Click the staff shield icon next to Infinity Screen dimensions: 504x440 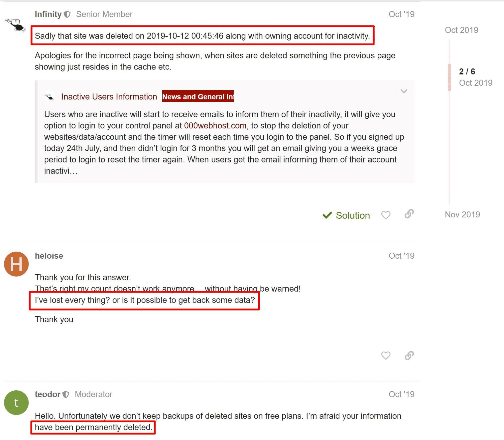[x=67, y=14]
